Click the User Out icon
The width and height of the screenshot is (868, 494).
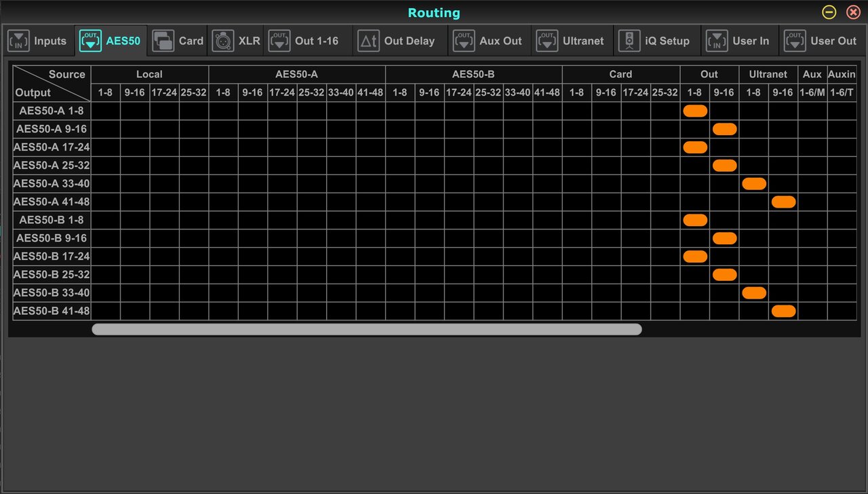pos(795,41)
